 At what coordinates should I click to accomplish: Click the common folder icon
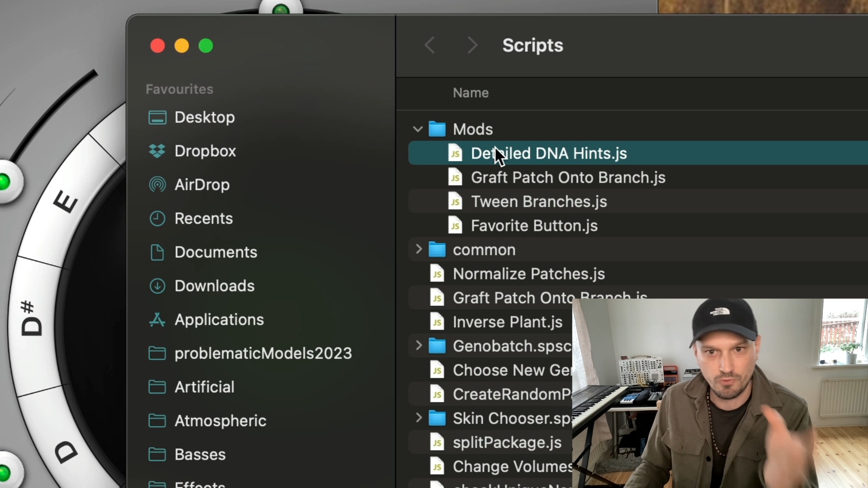[x=437, y=249]
